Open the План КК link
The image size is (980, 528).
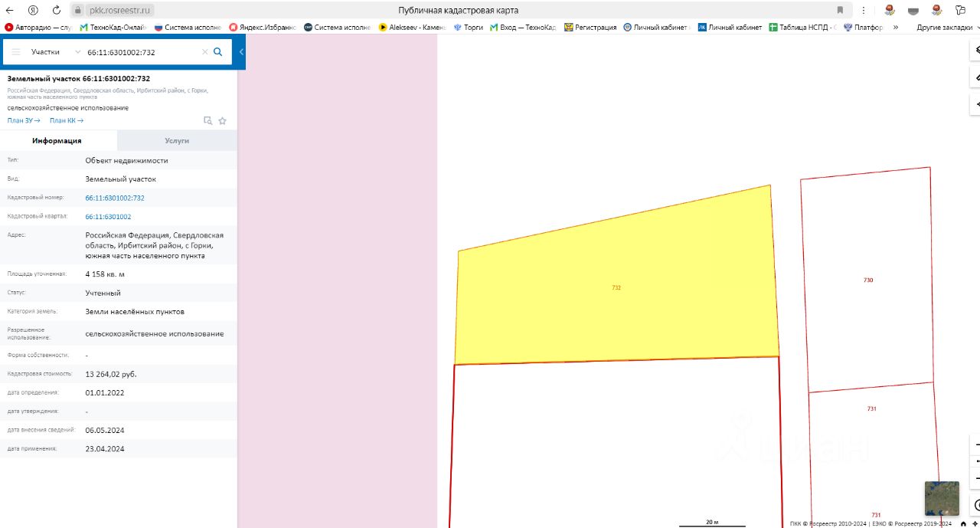click(67, 120)
